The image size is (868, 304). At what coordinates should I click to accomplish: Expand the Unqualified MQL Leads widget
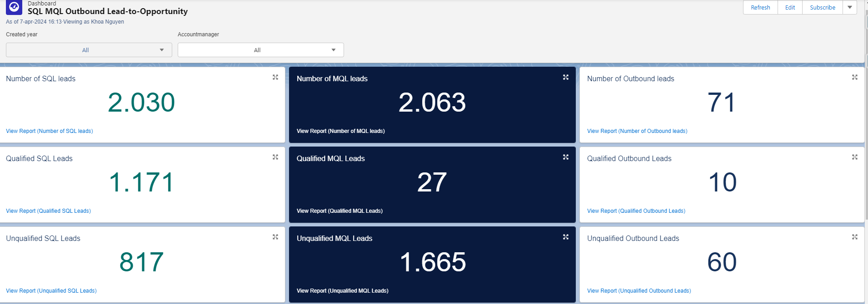565,237
